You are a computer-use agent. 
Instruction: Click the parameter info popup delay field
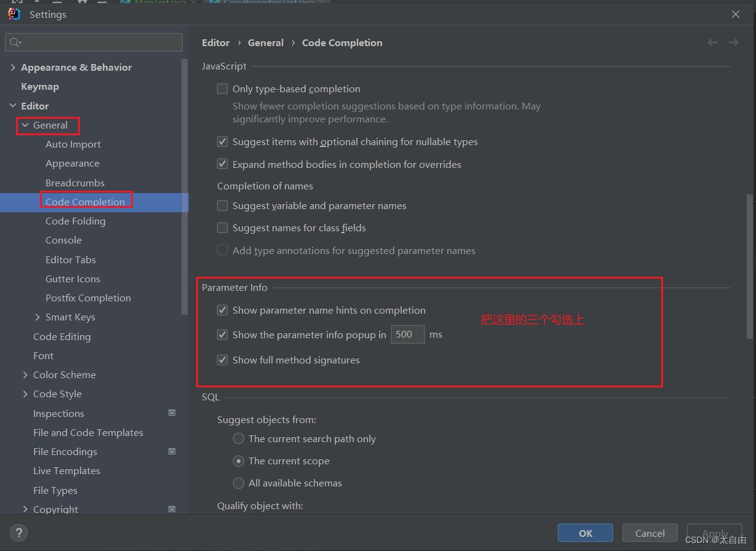click(x=407, y=335)
